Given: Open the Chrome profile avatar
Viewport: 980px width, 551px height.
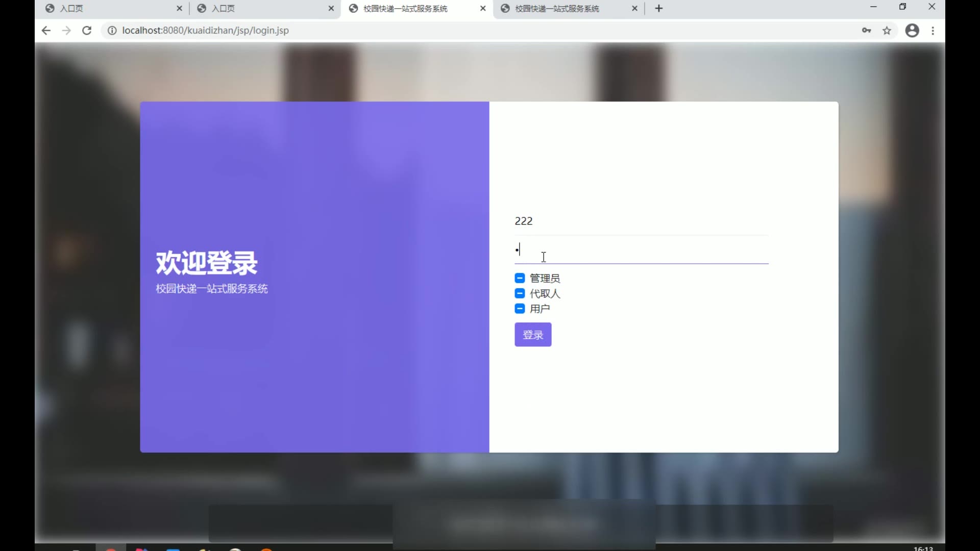Looking at the screenshot, I should coord(912,31).
